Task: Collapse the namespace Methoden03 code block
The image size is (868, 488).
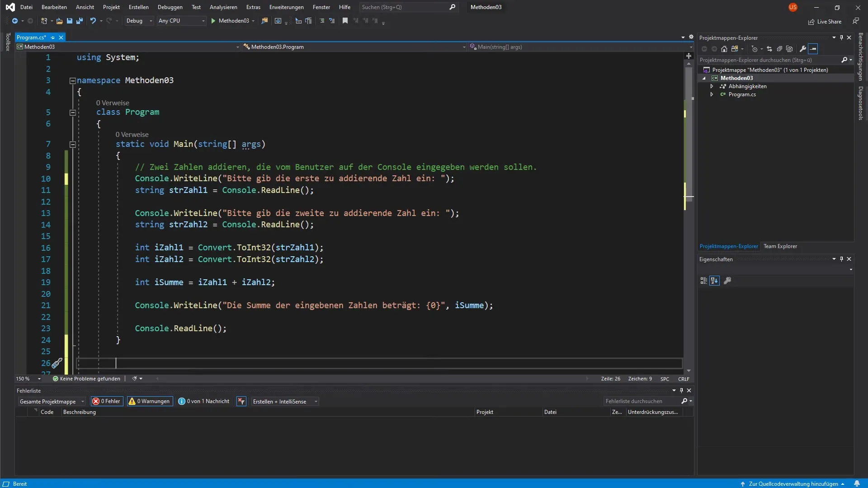Action: pos(72,80)
